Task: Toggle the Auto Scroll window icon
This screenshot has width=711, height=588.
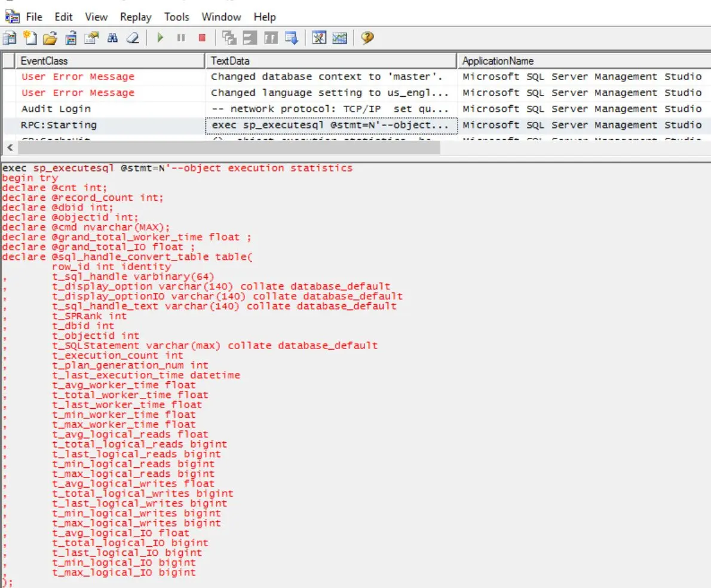Action: 292,38
